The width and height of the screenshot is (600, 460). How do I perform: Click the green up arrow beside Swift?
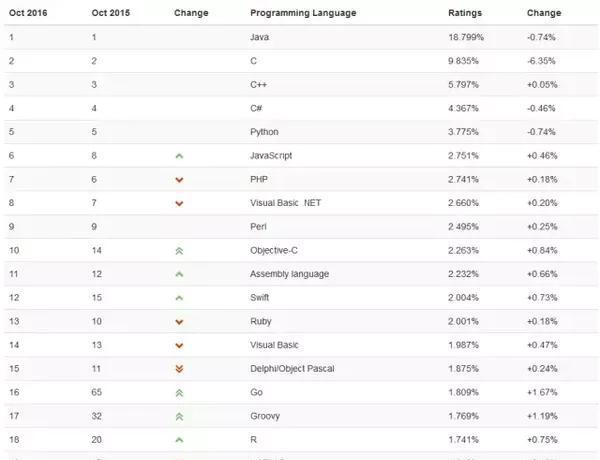click(x=179, y=298)
